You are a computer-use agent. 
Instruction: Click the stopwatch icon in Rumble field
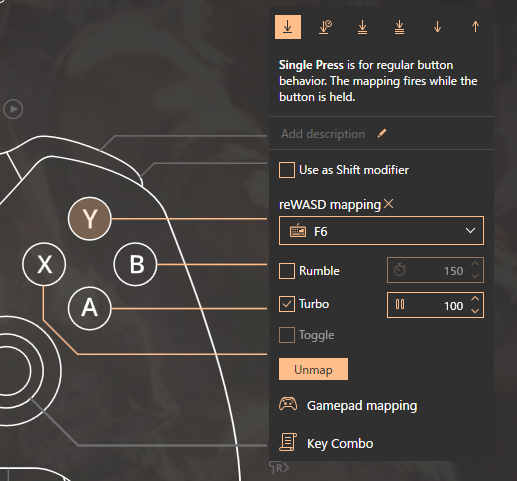[399, 270]
